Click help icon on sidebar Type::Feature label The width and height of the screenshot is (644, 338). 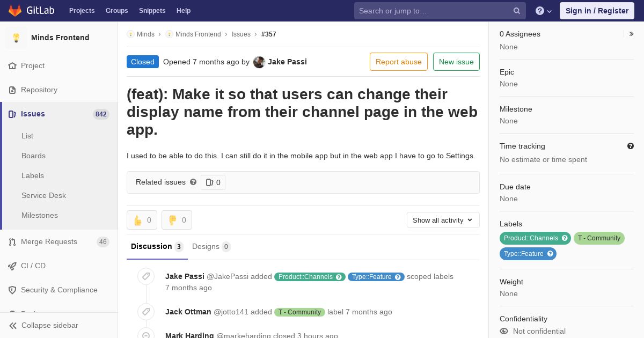coord(550,254)
